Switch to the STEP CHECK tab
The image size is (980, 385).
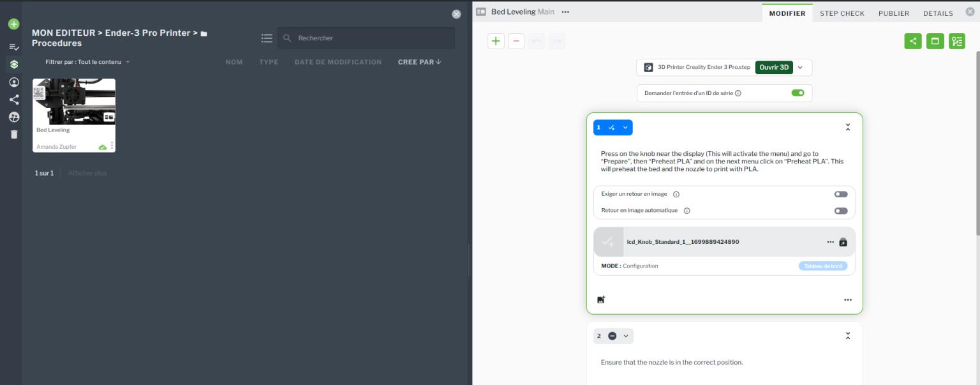[842, 13]
